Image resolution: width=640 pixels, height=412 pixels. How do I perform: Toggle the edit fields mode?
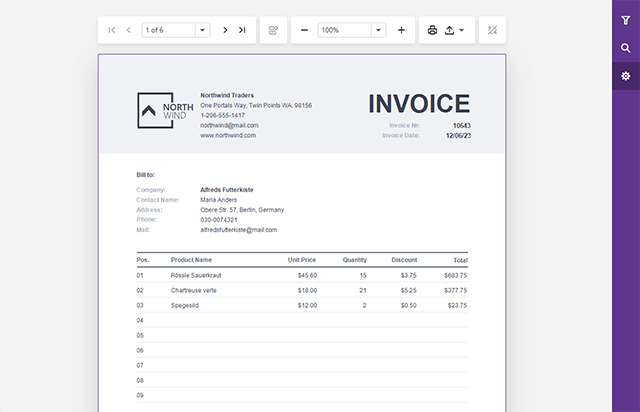click(x=272, y=30)
